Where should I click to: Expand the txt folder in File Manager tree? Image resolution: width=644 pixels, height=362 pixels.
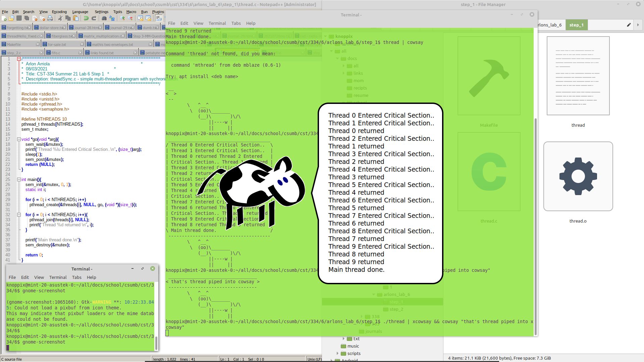pyautogui.click(x=343, y=339)
